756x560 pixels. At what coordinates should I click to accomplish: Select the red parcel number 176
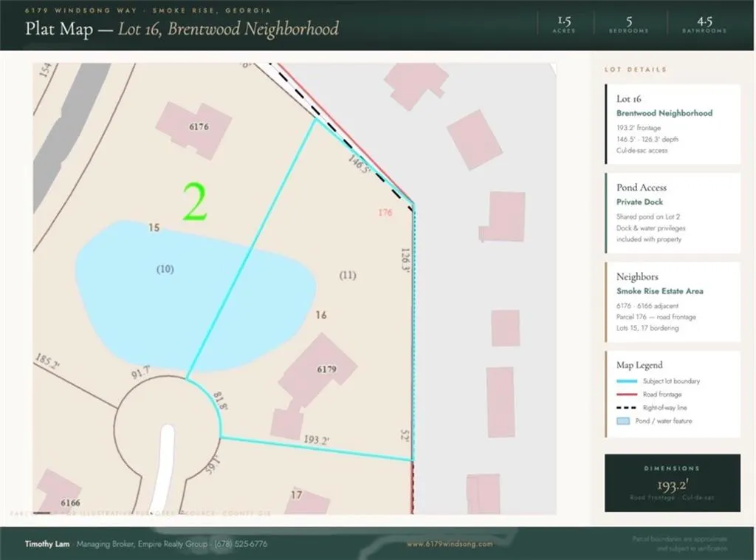385,212
